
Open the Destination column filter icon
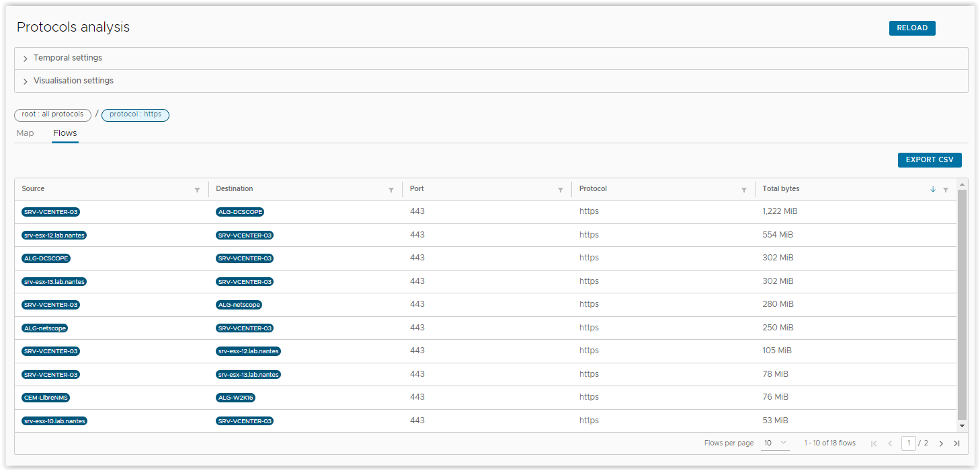tap(391, 190)
